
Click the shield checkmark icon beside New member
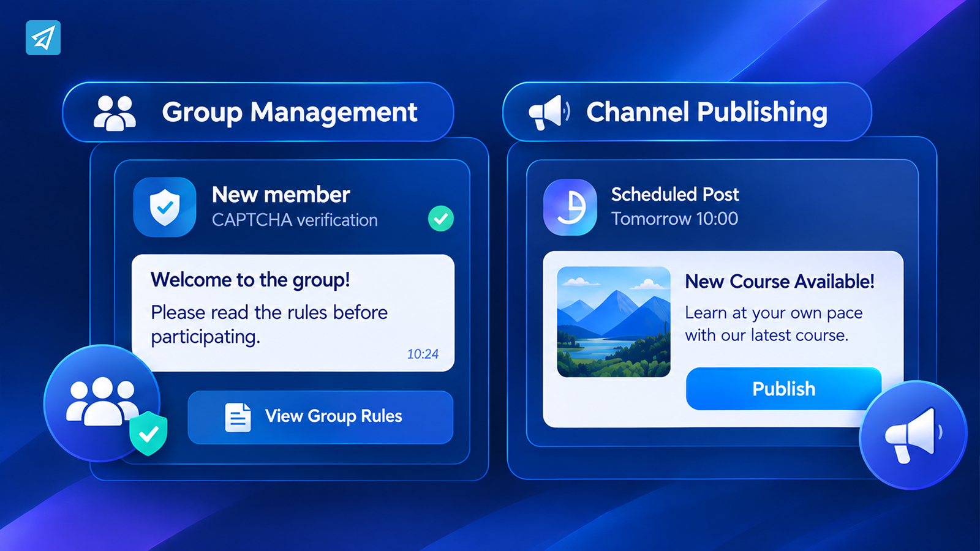pos(165,207)
